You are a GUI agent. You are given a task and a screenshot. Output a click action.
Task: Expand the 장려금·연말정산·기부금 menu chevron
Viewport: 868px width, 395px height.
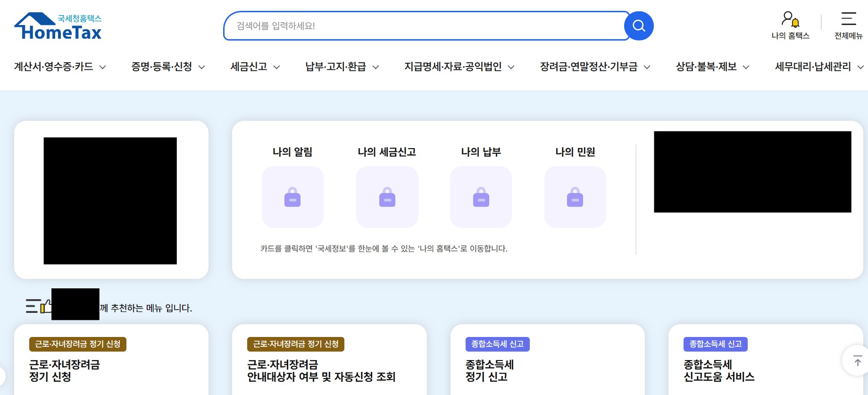(x=647, y=67)
